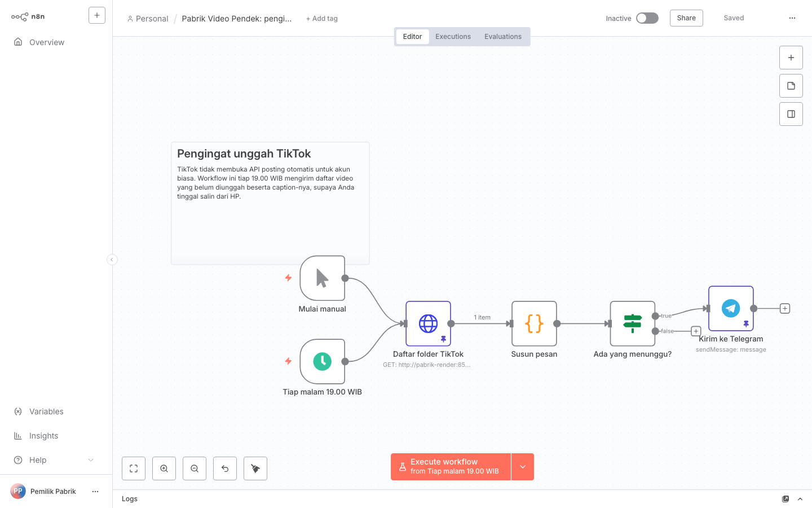The width and height of the screenshot is (812, 508).
Task: Switch to the Editor tab
Action: [412, 37]
